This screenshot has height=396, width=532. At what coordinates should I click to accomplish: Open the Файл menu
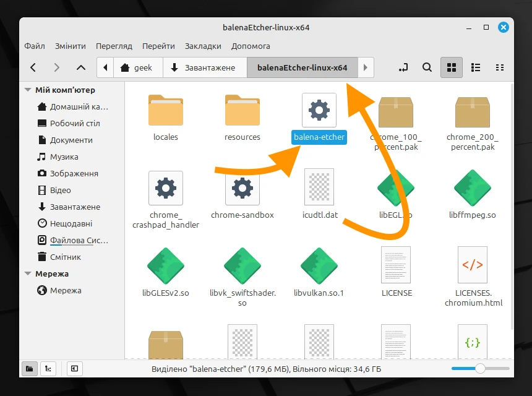point(35,46)
